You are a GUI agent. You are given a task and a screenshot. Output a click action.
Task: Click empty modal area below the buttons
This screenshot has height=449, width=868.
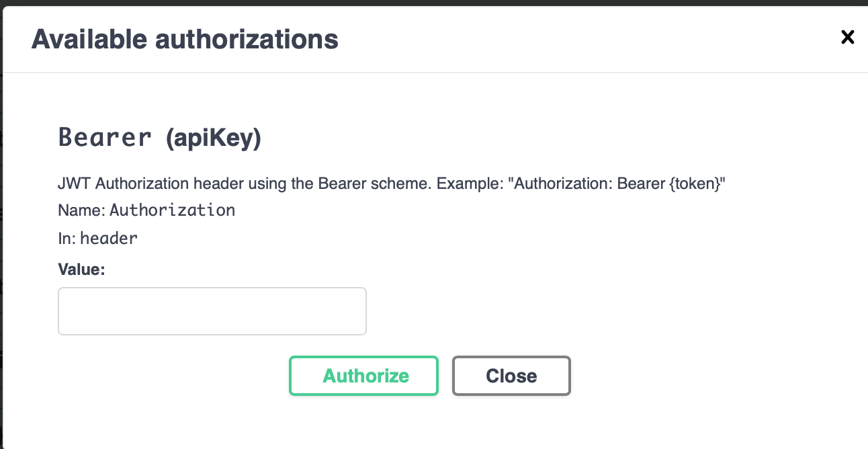point(430,423)
